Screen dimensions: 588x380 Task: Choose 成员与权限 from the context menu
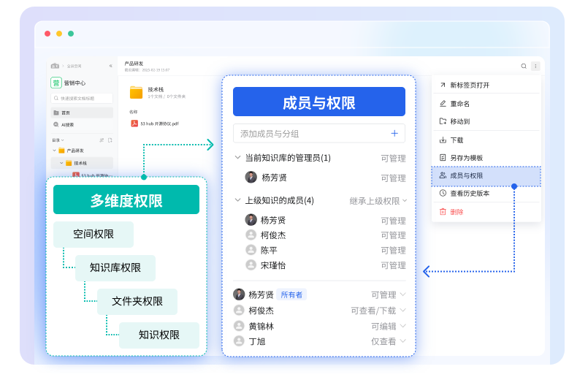(x=486, y=175)
